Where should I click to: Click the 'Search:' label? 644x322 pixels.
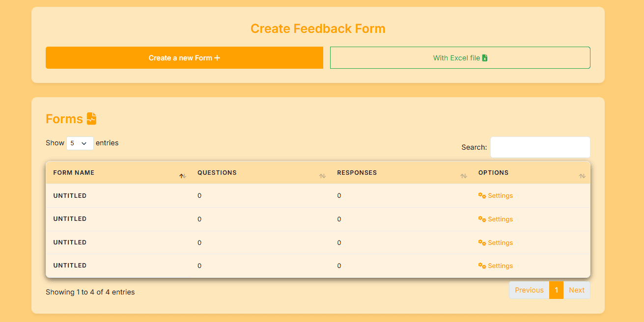474,147
